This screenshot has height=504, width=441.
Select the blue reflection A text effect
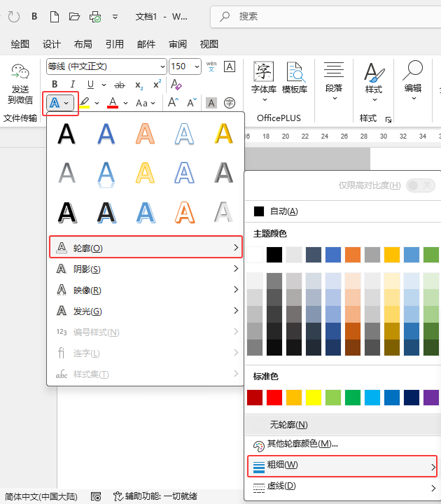click(x=106, y=174)
